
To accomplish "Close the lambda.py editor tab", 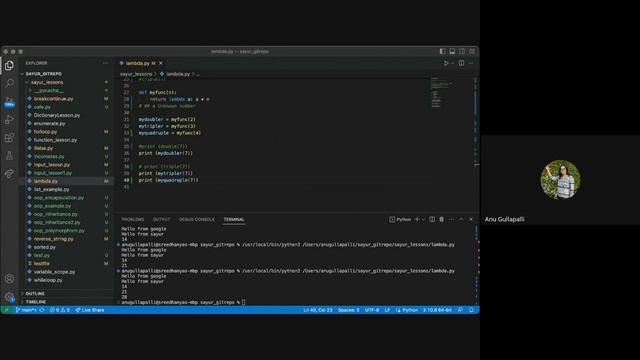I will tap(161, 63).
